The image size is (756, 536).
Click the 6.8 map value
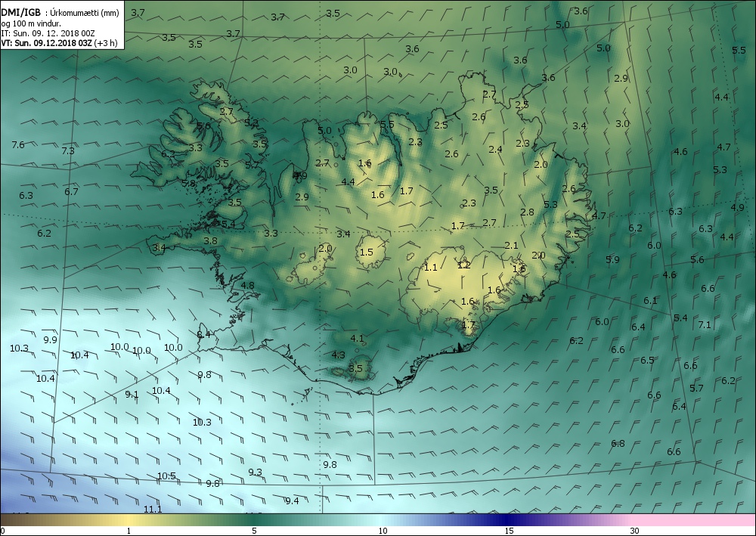coord(618,443)
